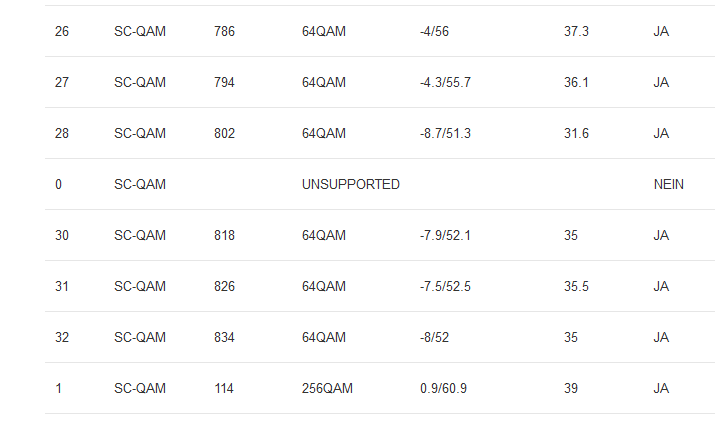The width and height of the screenshot is (719, 432).
Task: Click frequency value 802
Action: click(225, 134)
